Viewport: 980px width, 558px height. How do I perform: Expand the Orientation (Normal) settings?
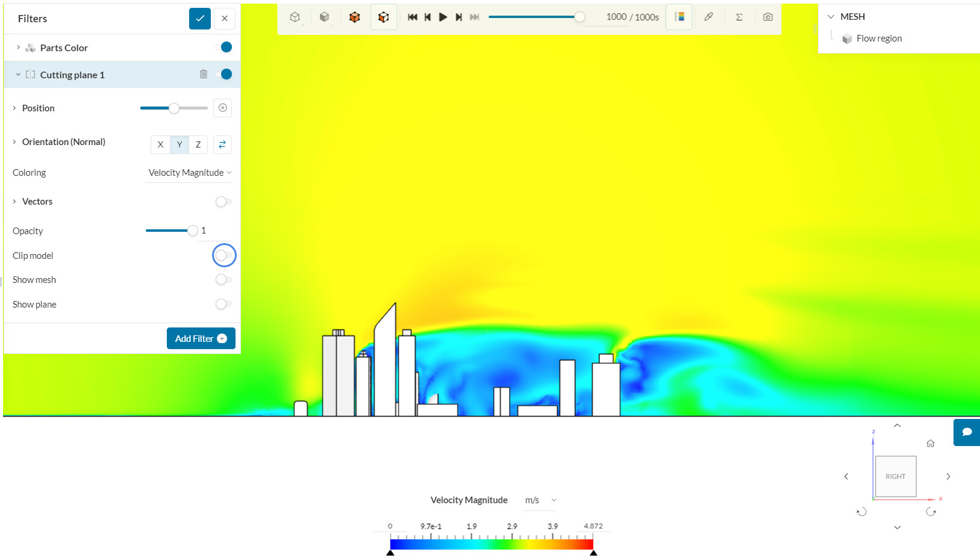pyautogui.click(x=14, y=142)
